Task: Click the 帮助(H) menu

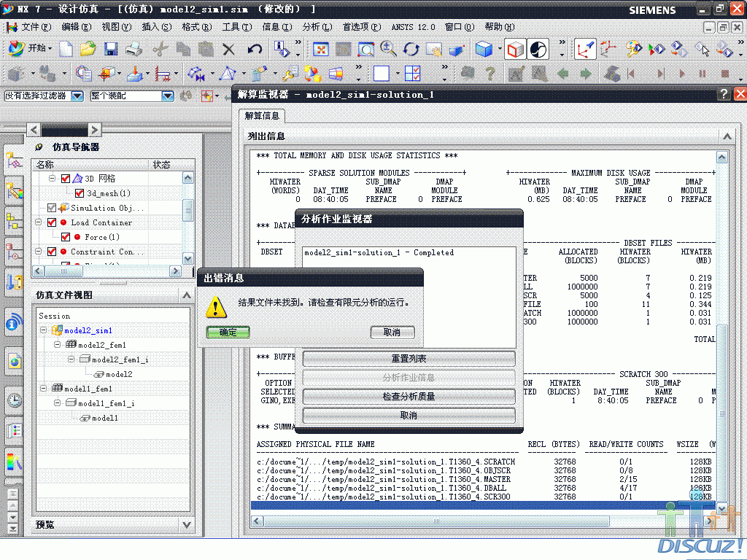Action: pos(499,27)
